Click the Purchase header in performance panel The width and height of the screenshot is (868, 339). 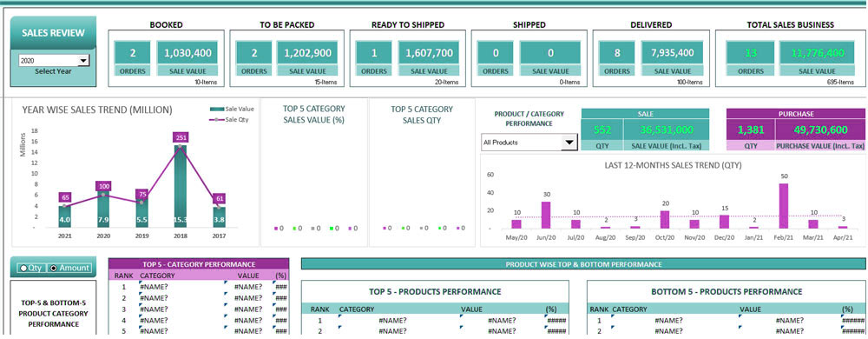click(x=795, y=114)
